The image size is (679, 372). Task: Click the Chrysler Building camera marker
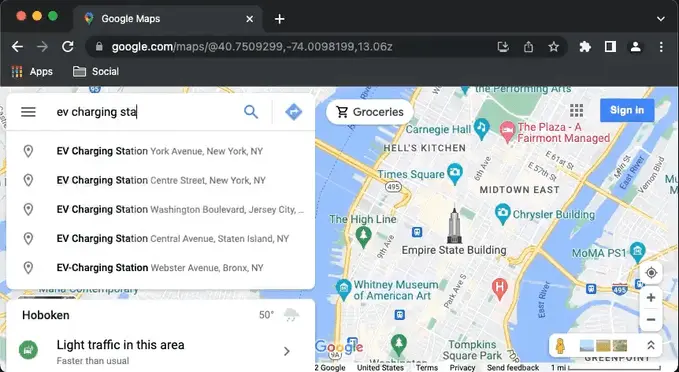pyautogui.click(x=502, y=213)
